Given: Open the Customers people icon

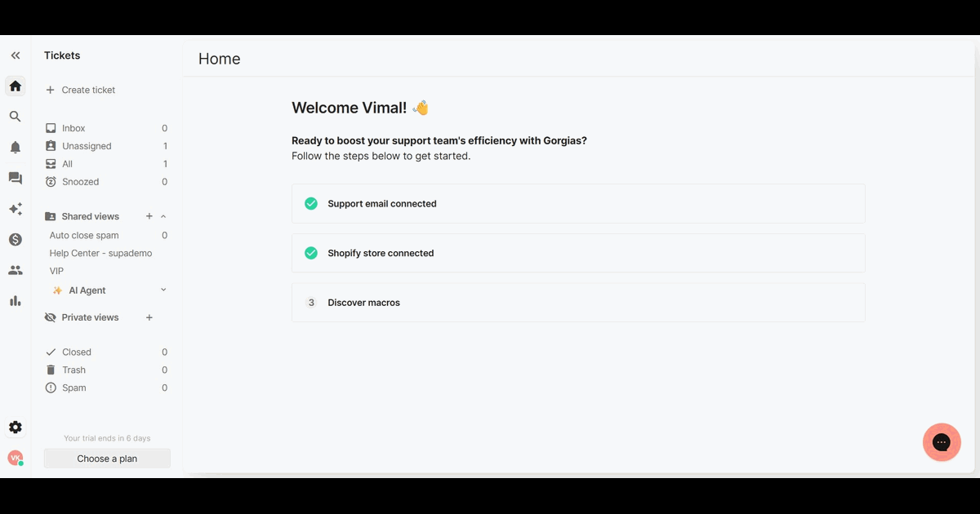Looking at the screenshot, I should 15,270.
